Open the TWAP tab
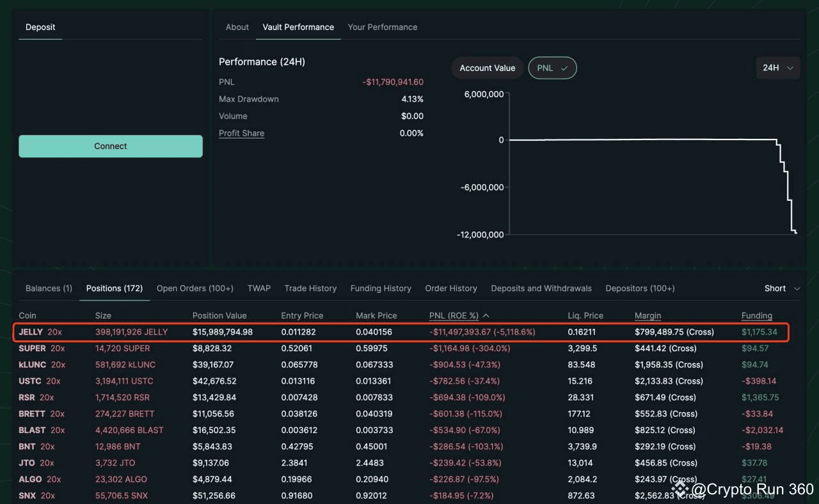The height and width of the screenshot is (504, 819). (x=258, y=288)
